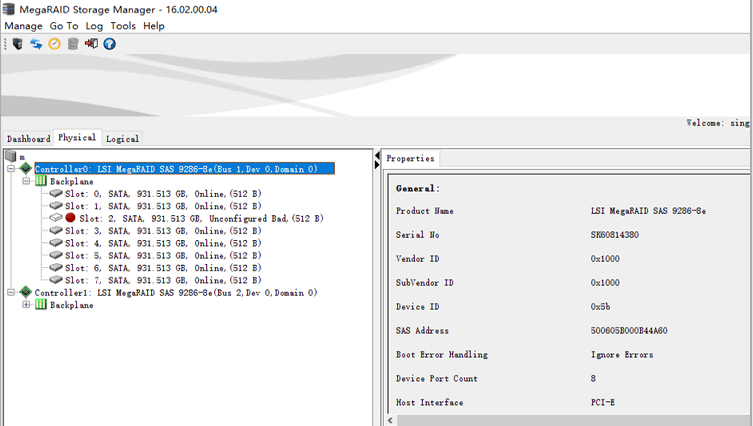Click the properties horizontal scrollbar track
This screenshot has width=753, height=426.
pos(574,421)
